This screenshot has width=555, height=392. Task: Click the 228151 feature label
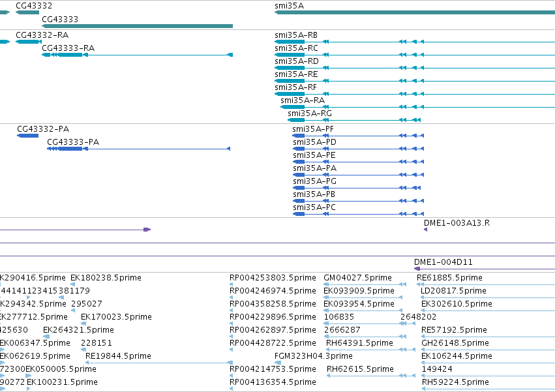click(97, 343)
